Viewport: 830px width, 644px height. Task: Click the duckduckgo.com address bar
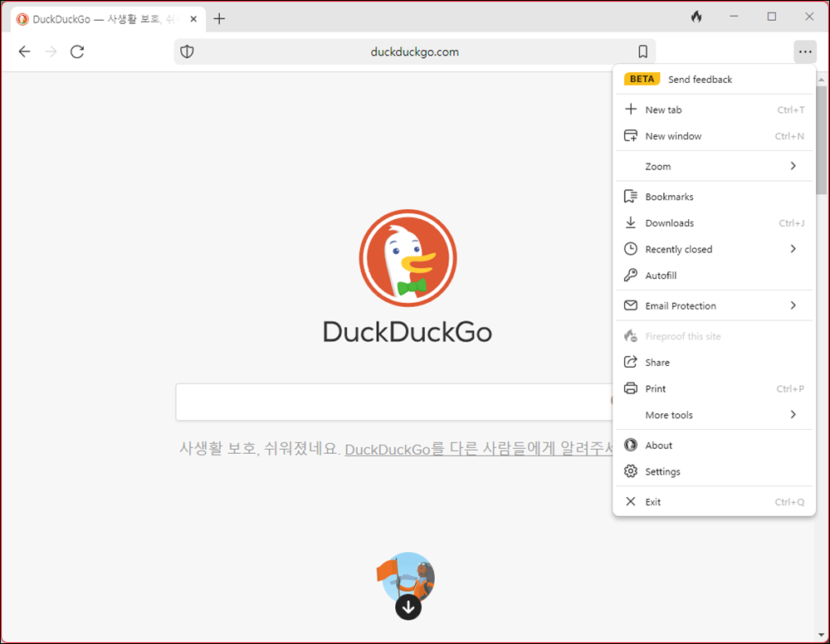click(x=414, y=51)
